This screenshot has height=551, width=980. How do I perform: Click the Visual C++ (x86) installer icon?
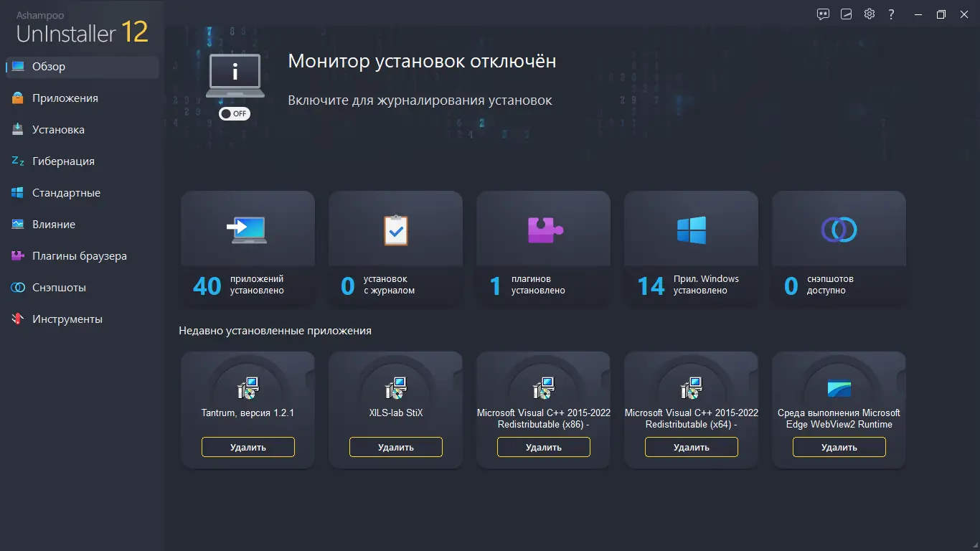(x=543, y=388)
